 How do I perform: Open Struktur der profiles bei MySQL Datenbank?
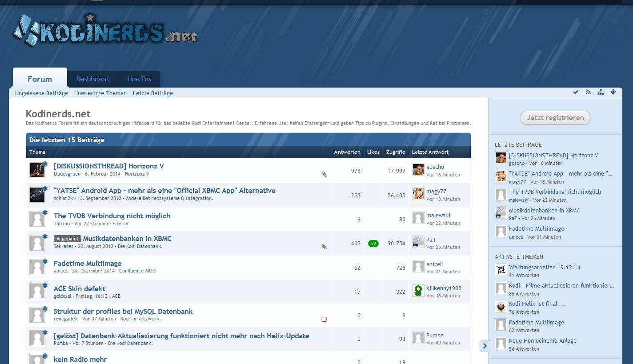[123, 312]
